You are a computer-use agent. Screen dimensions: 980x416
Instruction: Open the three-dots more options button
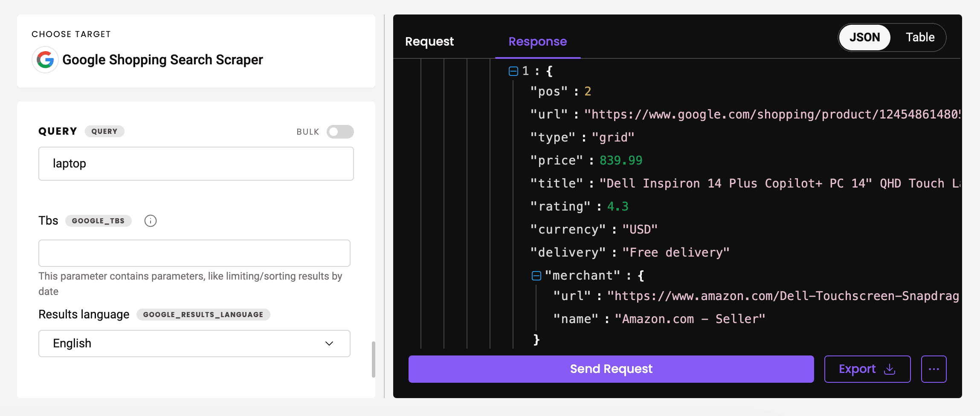tap(934, 369)
